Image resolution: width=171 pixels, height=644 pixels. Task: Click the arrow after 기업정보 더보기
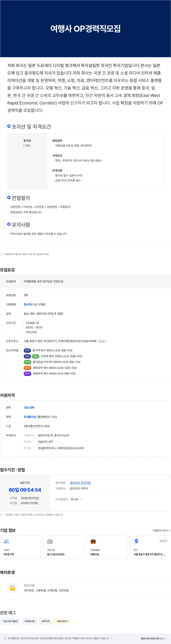(170, 530)
